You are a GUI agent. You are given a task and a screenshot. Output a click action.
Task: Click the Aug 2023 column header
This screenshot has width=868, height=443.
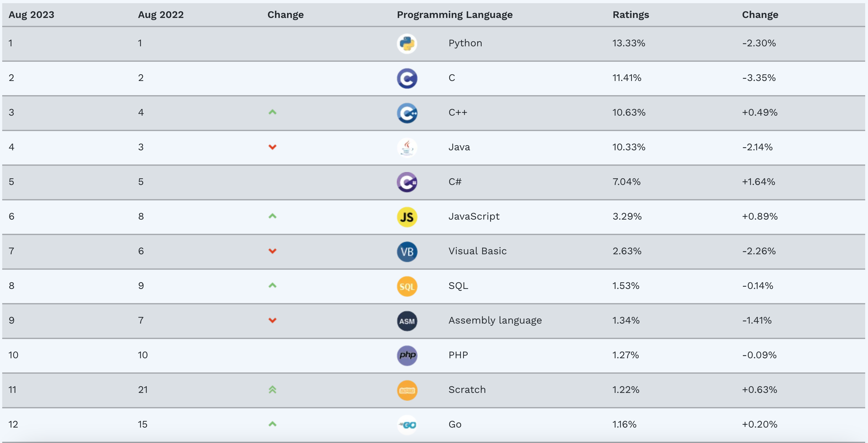[x=31, y=15]
